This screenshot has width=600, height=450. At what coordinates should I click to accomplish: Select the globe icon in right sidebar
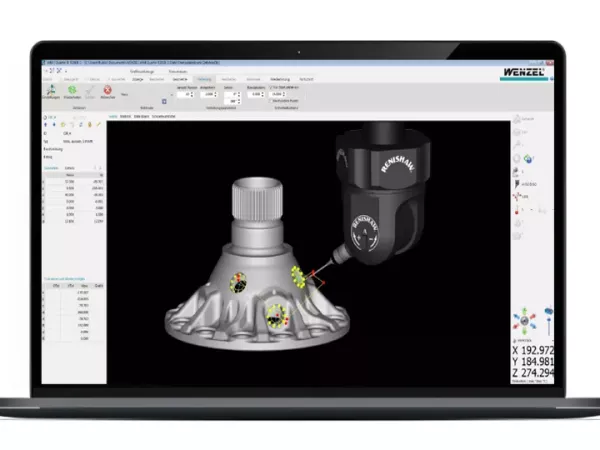527,159
